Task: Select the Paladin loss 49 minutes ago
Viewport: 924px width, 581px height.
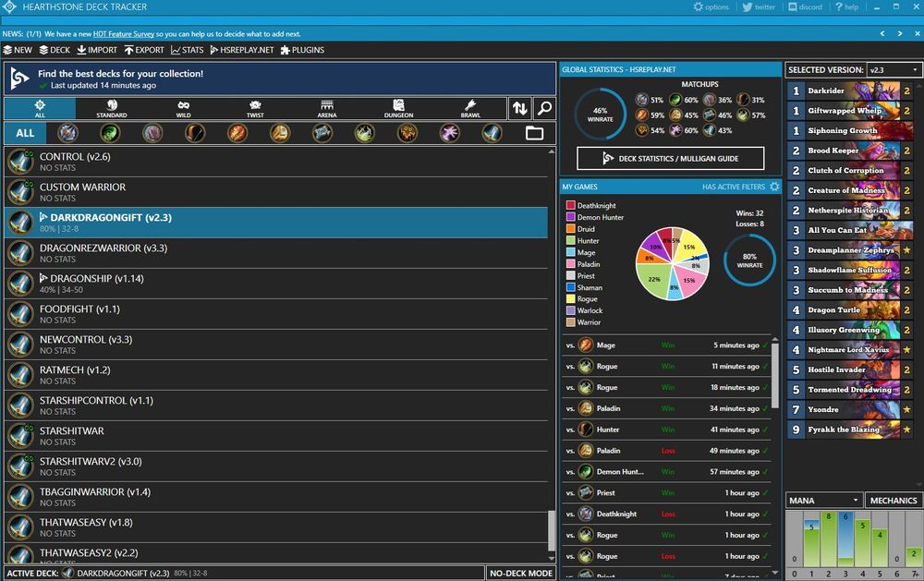Action: click(x=666, y=451)
